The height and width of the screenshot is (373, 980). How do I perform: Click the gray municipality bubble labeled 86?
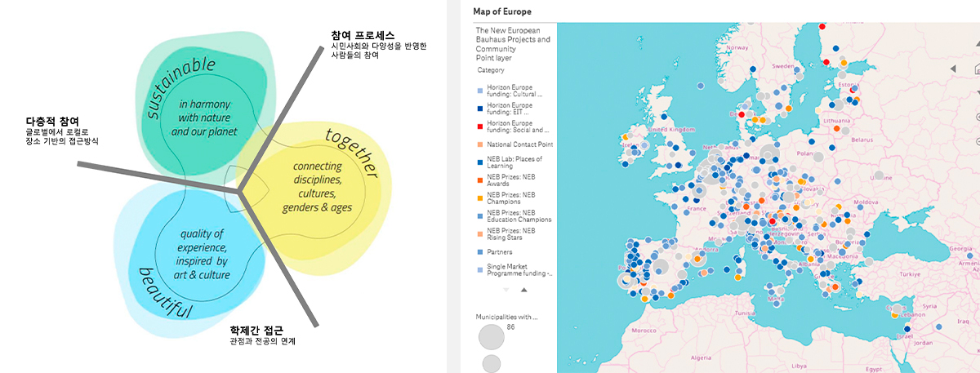[491, 335]
